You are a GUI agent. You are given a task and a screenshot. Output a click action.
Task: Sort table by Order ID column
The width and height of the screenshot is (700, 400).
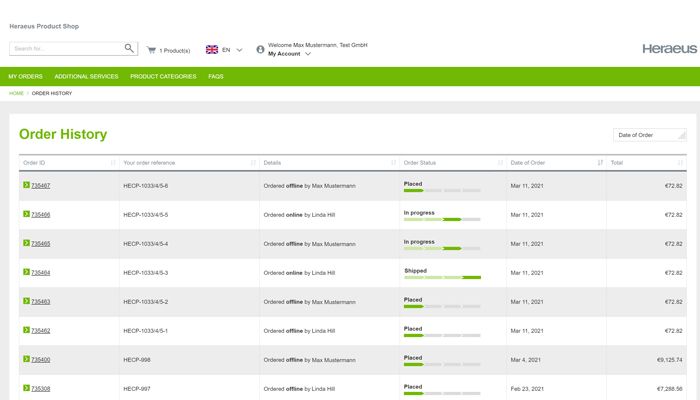(113, 162)
